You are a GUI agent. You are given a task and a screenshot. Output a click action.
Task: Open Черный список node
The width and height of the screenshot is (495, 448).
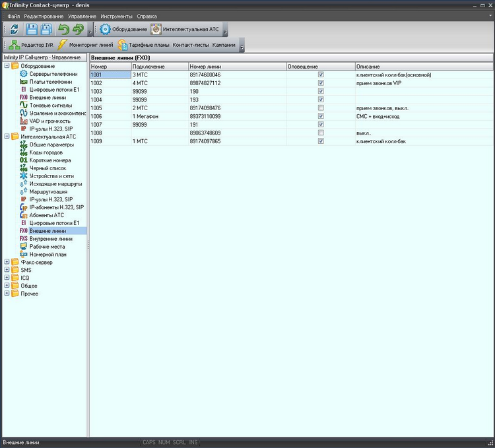point(48,168)
